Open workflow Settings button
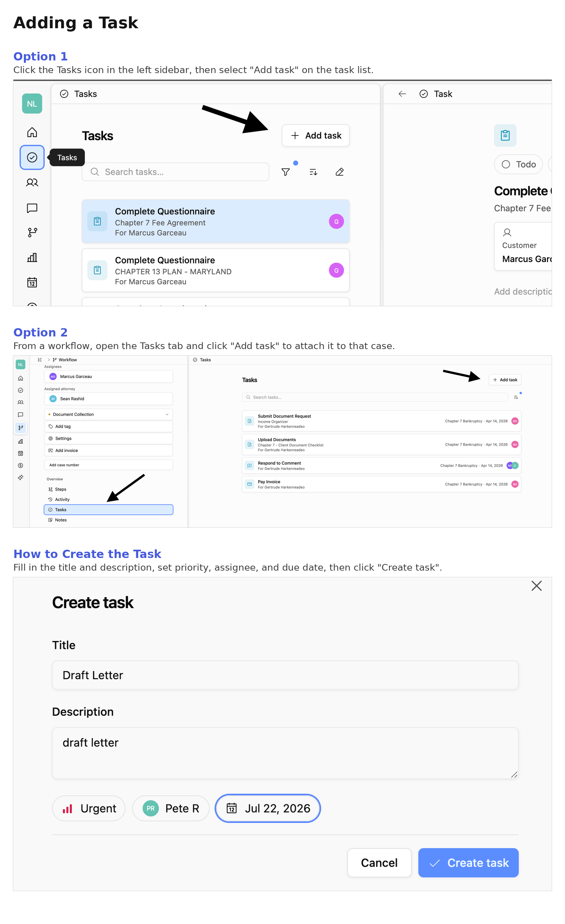The height and width of the screenshot is (924, 565). pos(108,438)
